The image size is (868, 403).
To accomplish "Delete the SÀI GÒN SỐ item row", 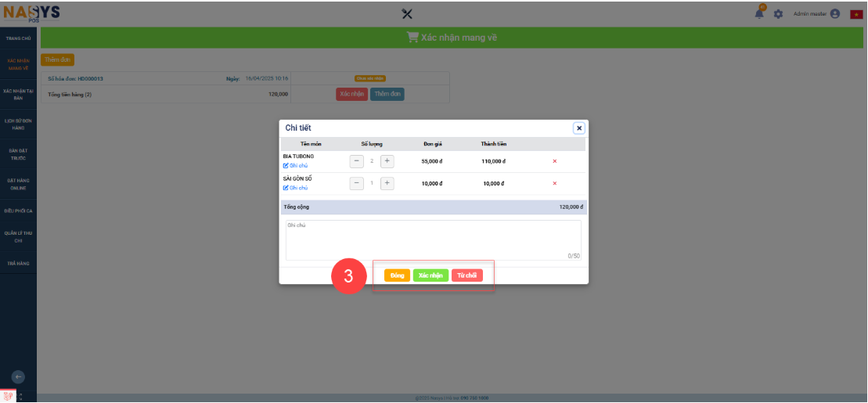I will pos(555,183).
